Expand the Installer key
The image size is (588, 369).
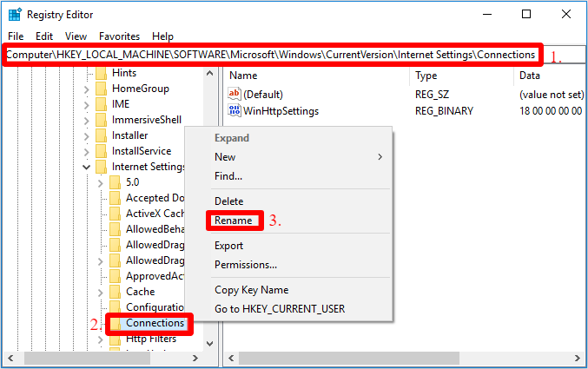87,136
